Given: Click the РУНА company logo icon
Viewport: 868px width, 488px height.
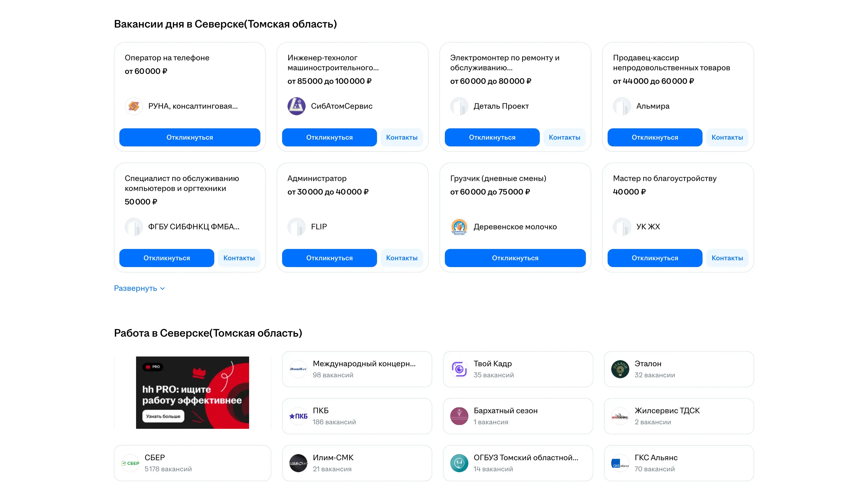Looking at the screenshot, I should [x=134, y=106].
